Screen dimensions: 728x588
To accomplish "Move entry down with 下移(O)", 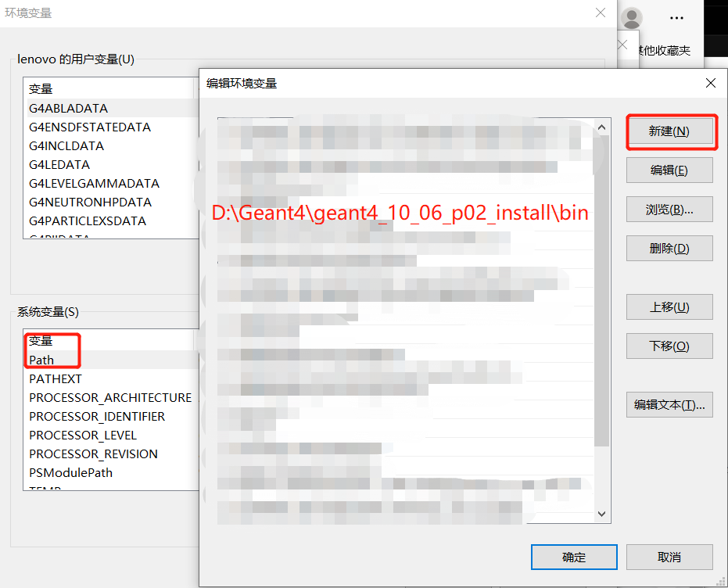I will (671, 346).
